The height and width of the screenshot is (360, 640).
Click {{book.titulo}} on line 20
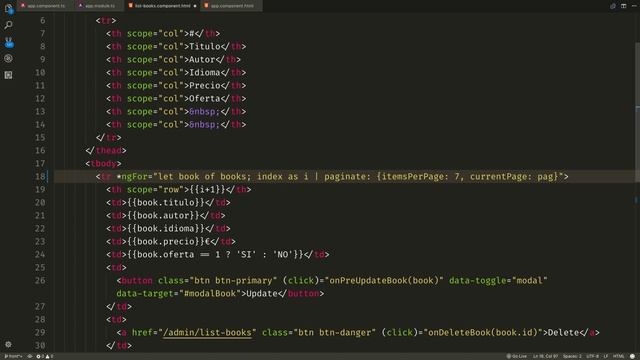tap(166, 202)
